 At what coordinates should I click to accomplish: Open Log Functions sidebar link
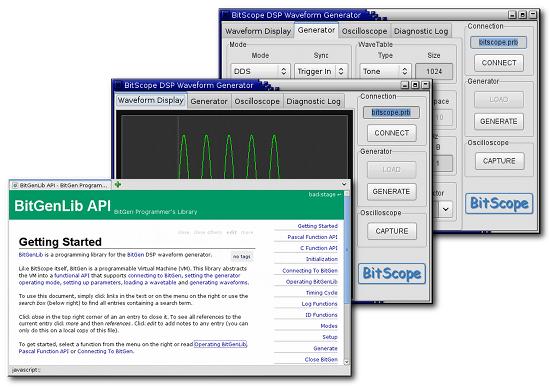tap(319, 304)
